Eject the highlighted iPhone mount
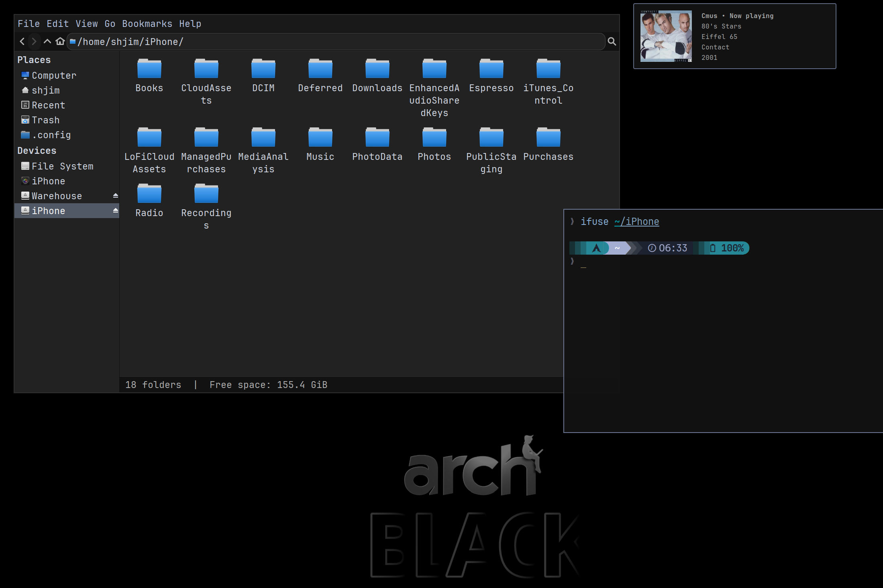883x588 pixels. tap(115, 210)
